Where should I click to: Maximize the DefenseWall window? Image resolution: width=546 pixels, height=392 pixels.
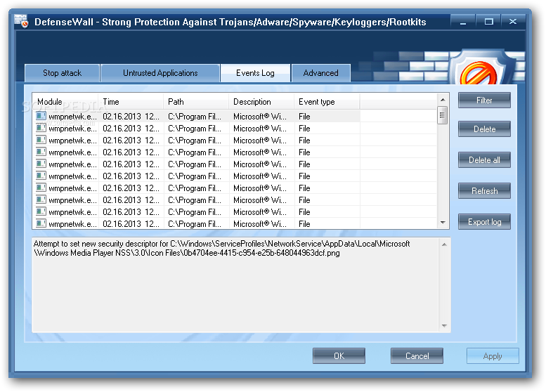pyautogui.click(x=488, y=22)
